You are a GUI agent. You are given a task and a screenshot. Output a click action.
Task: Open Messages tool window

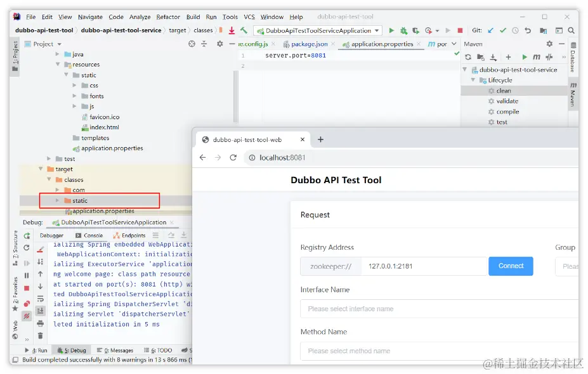pyautogui.click(x=115, y=350)
